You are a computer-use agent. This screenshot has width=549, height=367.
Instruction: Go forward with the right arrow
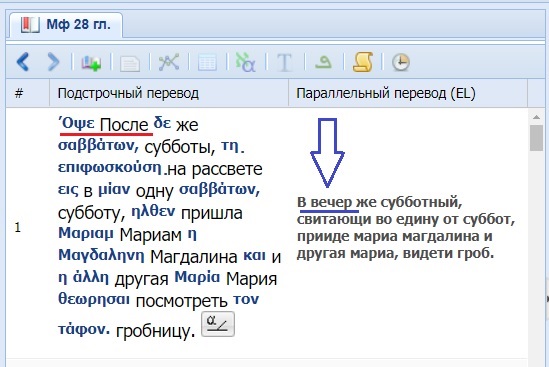tap(53, 62)
